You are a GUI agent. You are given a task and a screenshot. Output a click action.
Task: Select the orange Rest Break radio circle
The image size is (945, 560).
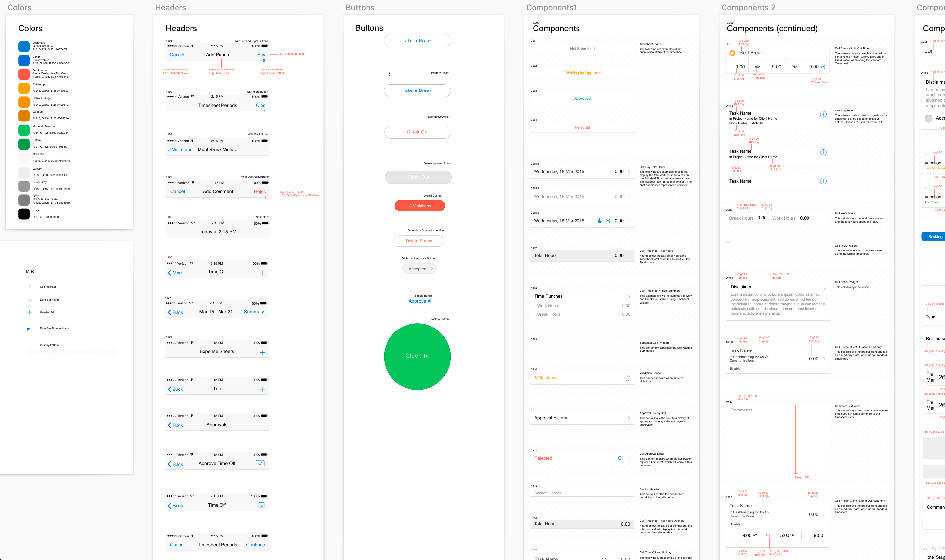tap(732, 53)
